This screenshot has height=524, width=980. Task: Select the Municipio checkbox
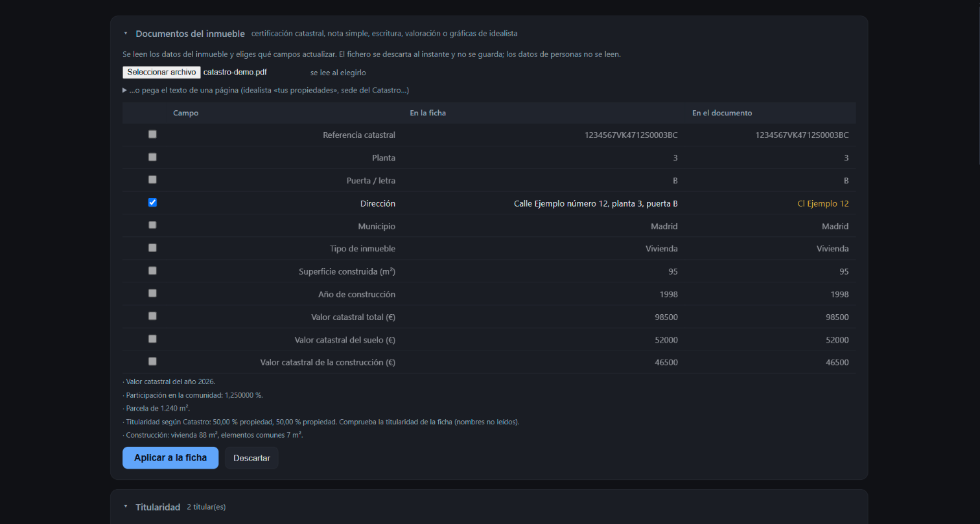coord(152,225)
